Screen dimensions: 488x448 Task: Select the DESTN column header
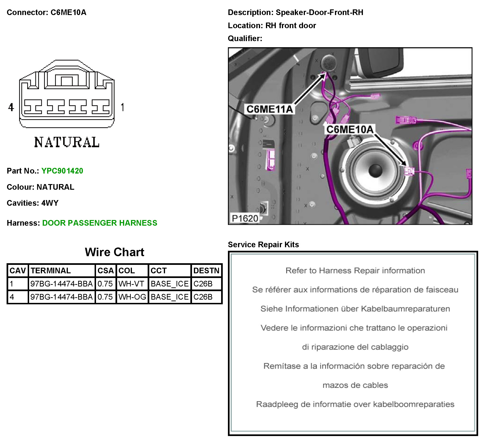206,270
